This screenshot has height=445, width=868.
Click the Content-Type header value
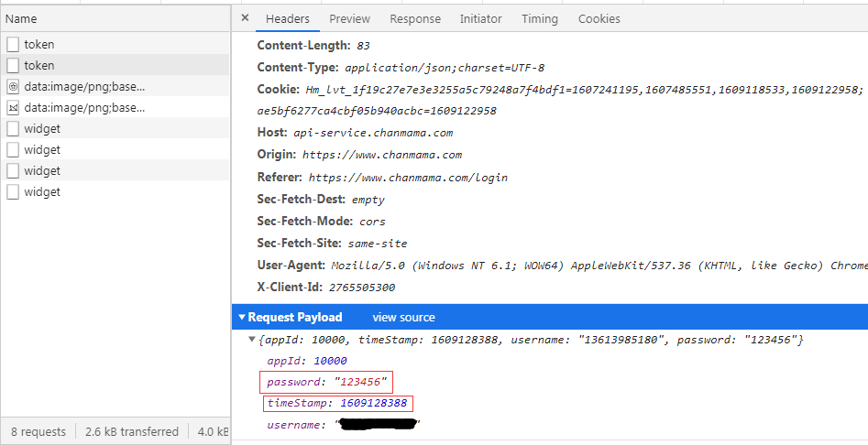[445, 68]
